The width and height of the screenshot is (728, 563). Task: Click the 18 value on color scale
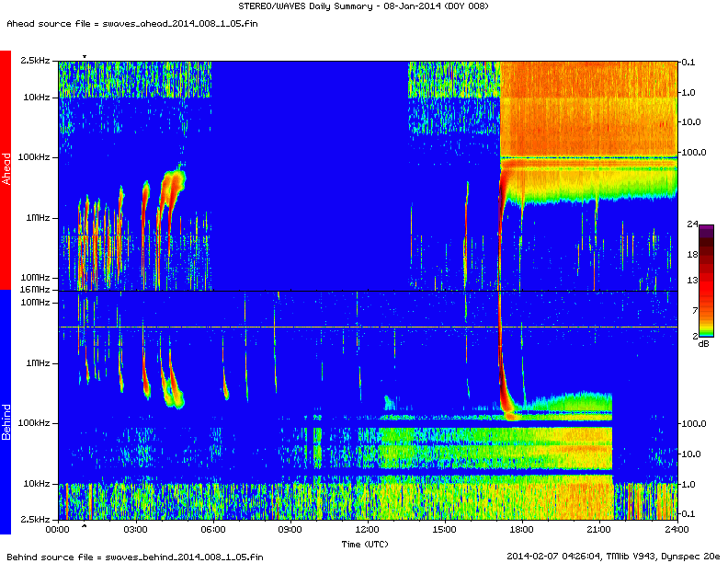692,254
